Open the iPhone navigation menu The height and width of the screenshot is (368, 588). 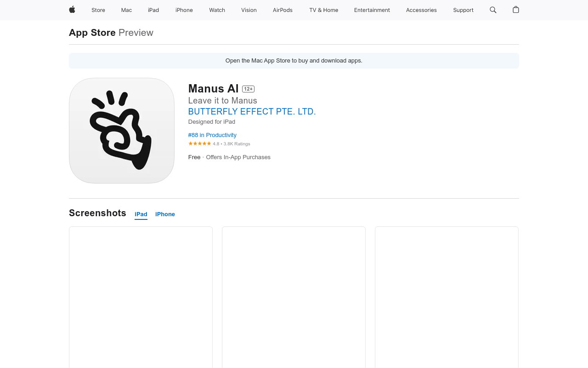(x=184, y=10)
